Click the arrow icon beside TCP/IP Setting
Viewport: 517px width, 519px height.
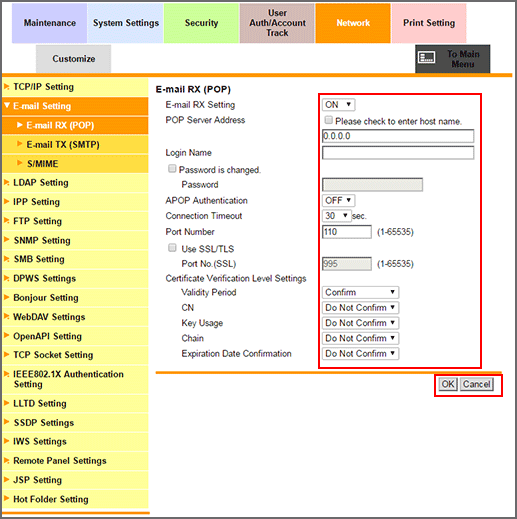click(6, 87)
